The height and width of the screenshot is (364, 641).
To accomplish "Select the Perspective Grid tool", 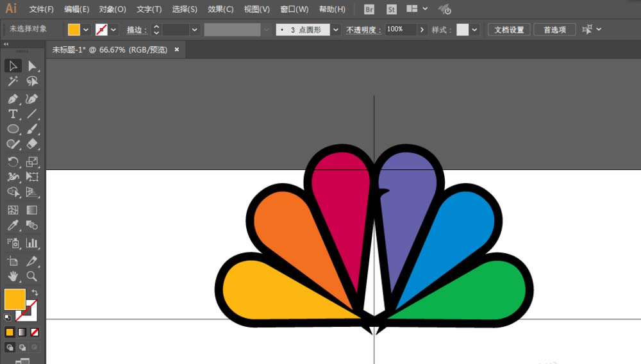I will pyautogui.click(x=32, y=192).
